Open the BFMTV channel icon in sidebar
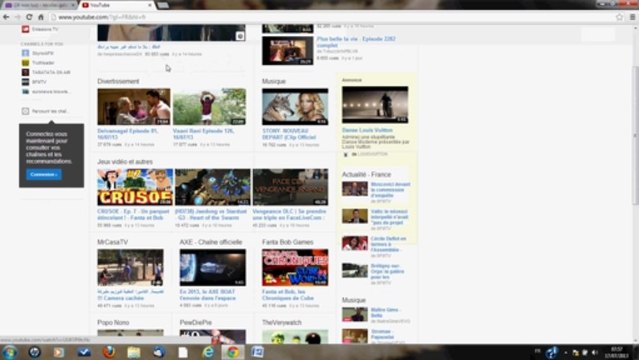 coord(25,82)
